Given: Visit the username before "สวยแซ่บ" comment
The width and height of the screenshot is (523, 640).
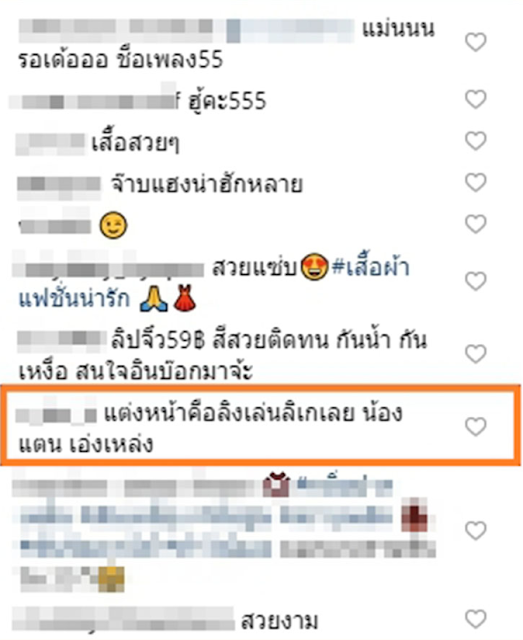Looking at the screenshot, I should point(107,267).
